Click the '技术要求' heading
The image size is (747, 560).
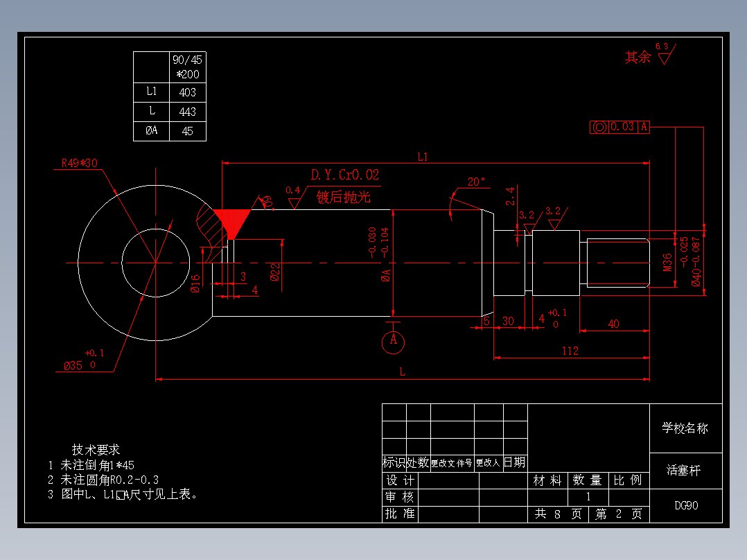tap(96, 450)
